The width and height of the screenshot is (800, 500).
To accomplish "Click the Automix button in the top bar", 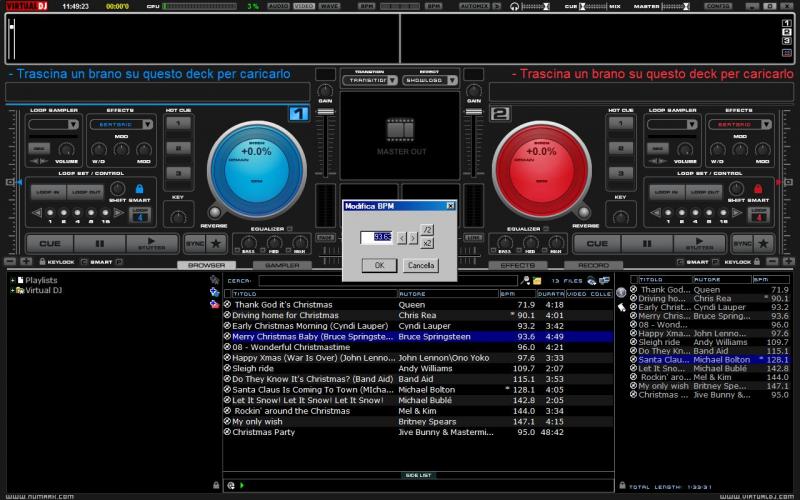I will (474, 6).
